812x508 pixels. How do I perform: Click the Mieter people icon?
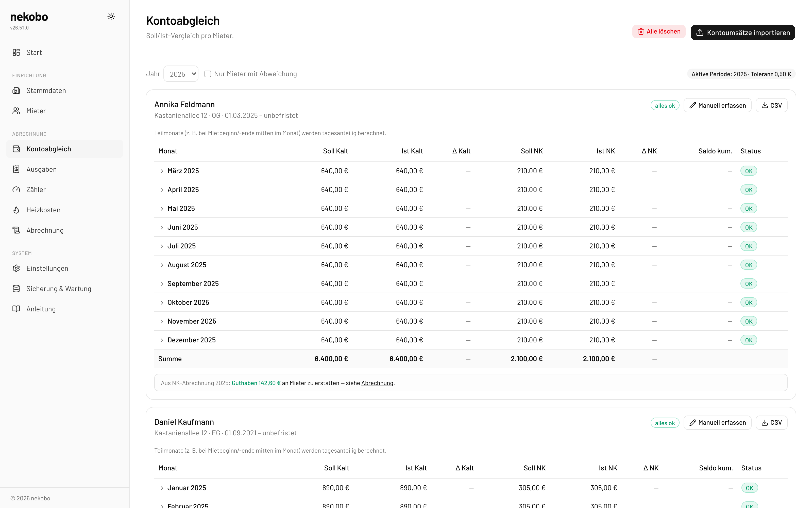click(16, 111)
